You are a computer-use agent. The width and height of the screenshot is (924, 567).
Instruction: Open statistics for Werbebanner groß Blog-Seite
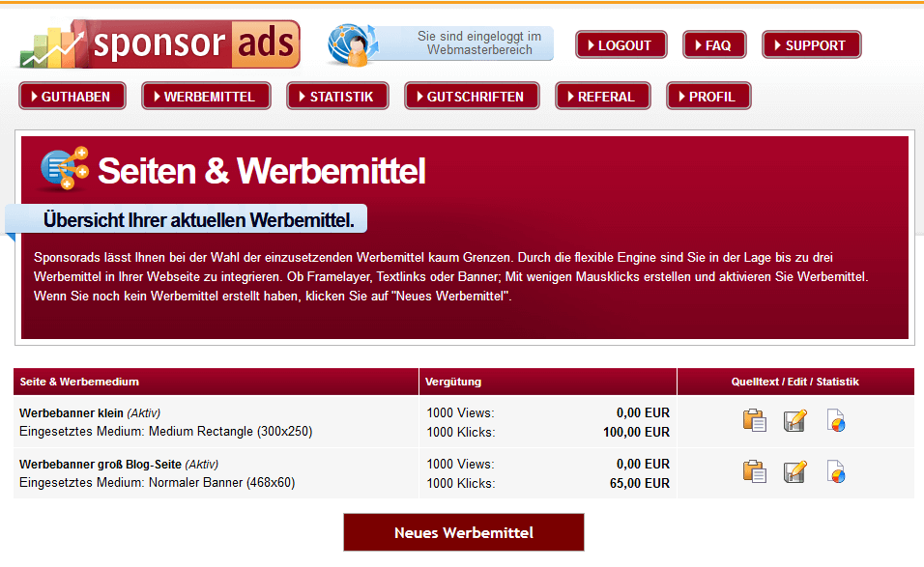[x=836, y=472]
